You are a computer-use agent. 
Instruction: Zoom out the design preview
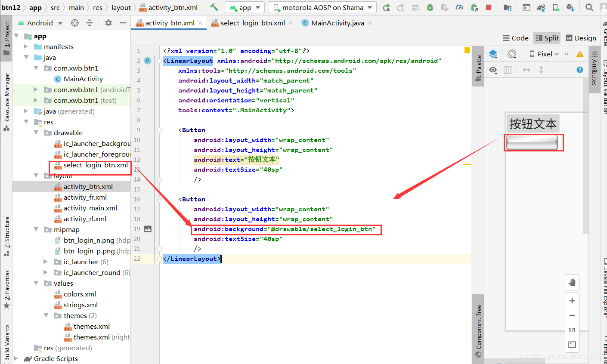(572, 315)
